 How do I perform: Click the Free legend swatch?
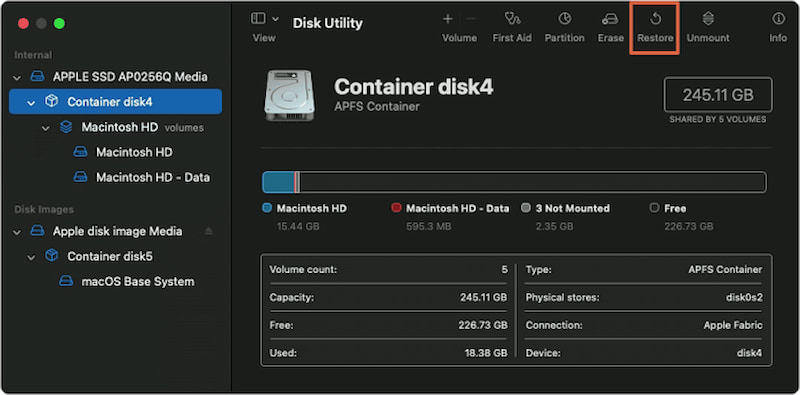click(655, 208)
